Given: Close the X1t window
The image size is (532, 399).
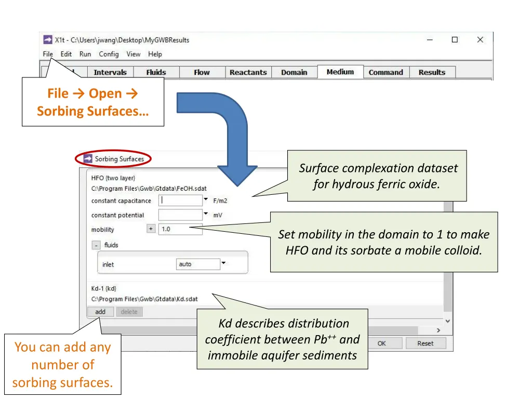Looking at the screenshot, I should (x=480, y=39).
